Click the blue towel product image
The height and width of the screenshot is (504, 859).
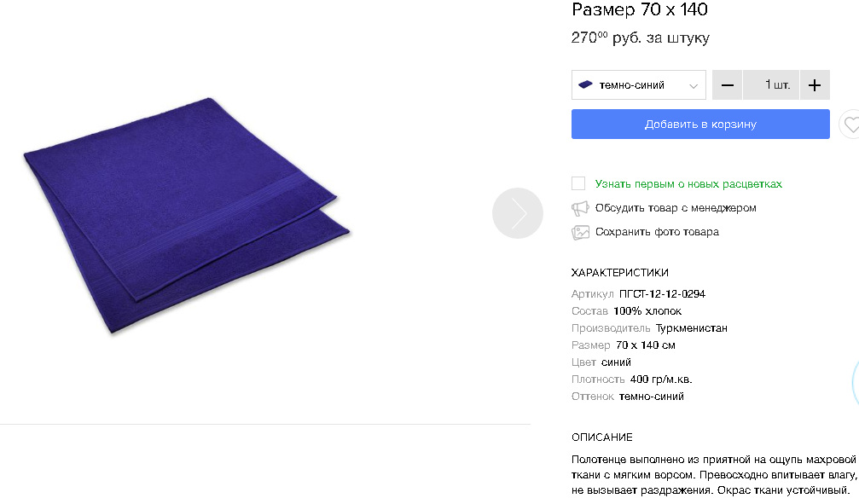[x=188, y=213]
